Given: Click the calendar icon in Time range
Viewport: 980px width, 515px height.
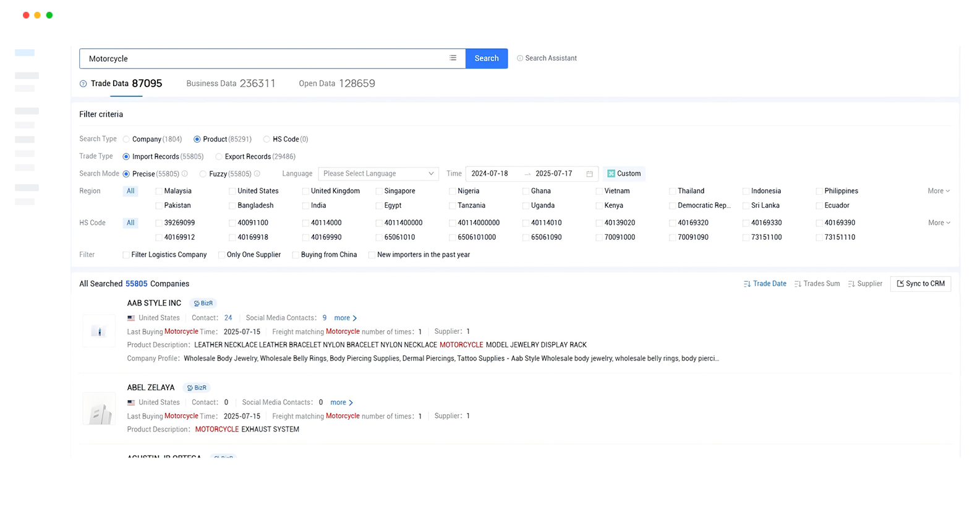Looking at the screenshot, I should pyautogui.click(x=589, y=174).
